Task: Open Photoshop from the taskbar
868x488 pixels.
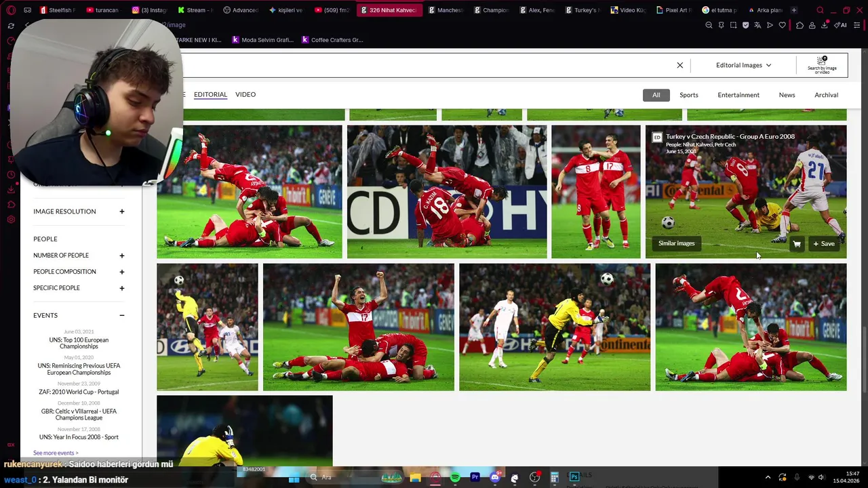Action: 574,478
